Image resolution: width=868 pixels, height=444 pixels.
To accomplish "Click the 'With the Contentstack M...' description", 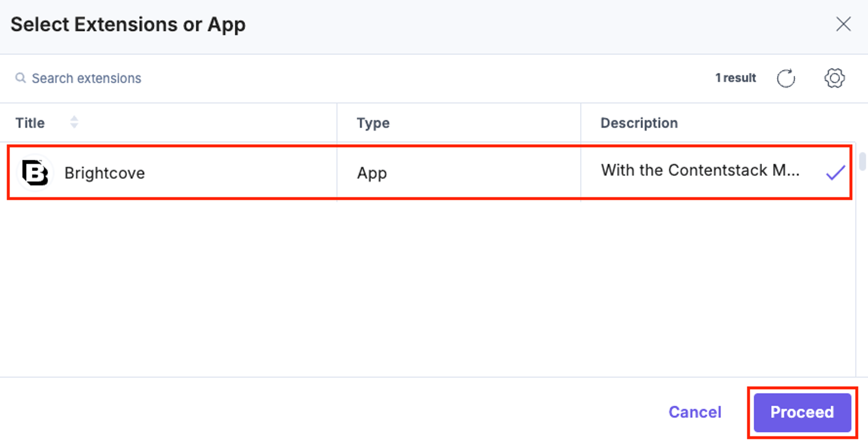I will [700, 170].
